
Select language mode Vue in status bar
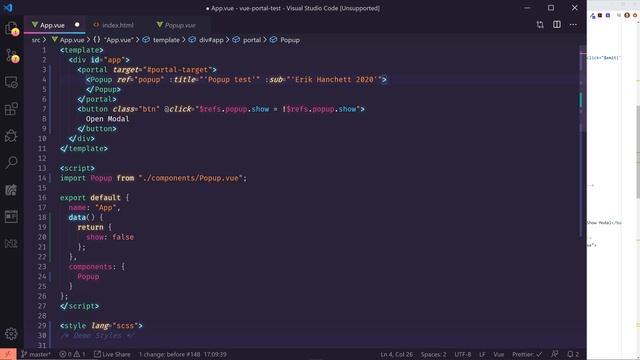(498, 354)
